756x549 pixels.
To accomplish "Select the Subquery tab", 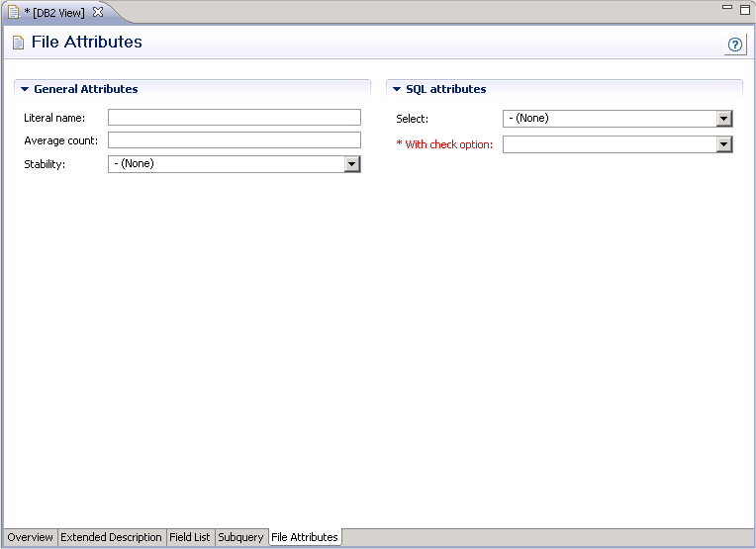I will 240,537.
